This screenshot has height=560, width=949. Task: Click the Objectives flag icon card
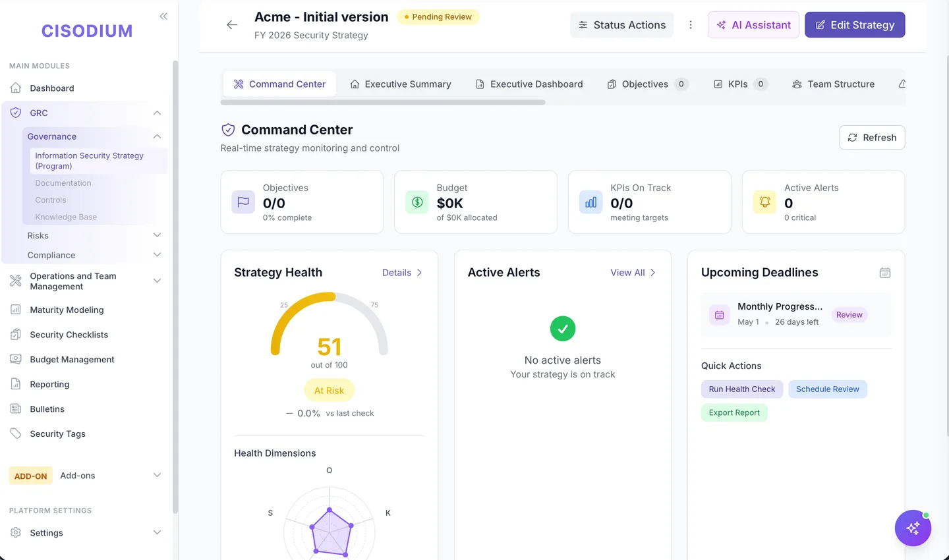point(243,202)
